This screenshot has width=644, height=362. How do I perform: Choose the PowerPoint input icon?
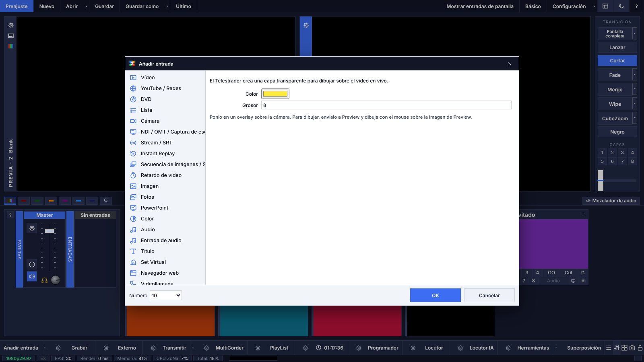pos(133,208)
